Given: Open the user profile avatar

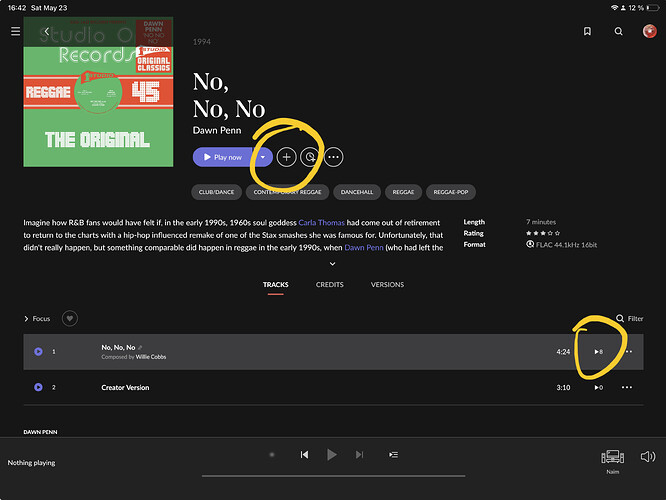Looking at the screenshot, I should [x=649, y=31].
